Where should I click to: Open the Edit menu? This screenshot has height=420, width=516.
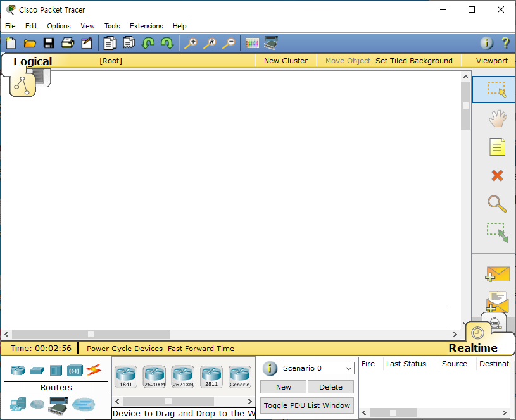pyautogui.click(x=31, y=26)
